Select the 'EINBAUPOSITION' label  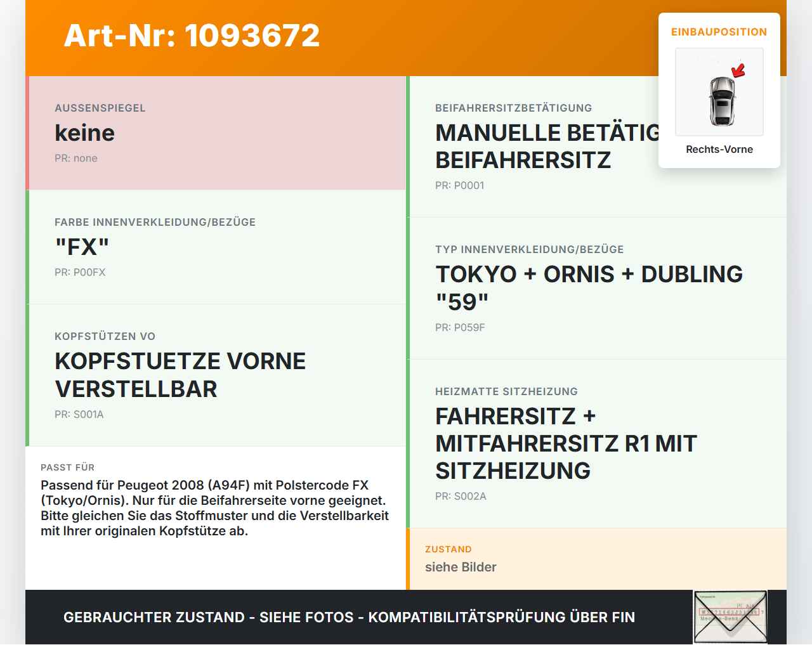(x=719, y=32)
